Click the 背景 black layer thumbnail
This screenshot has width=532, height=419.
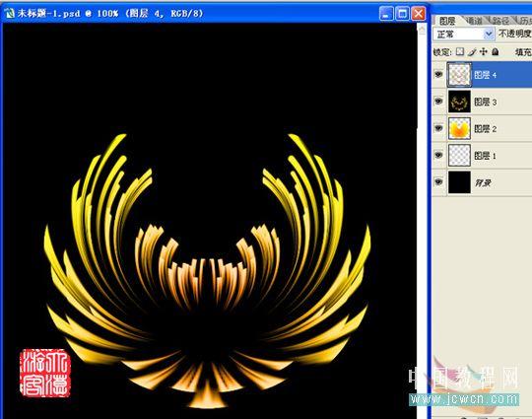tap(459, 182)
